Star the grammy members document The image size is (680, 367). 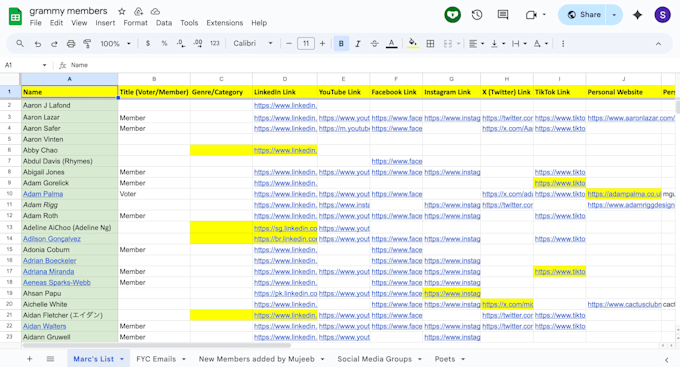click(x=122, y=11)
